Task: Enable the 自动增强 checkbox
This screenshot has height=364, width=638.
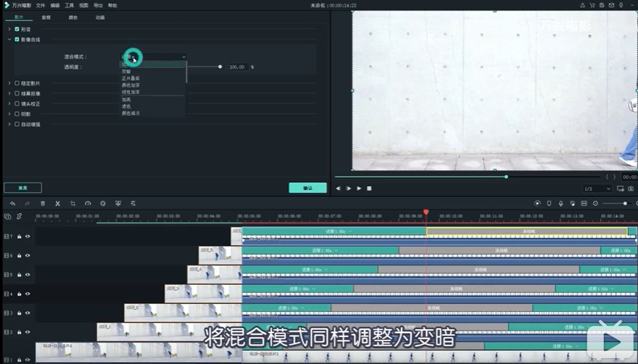Action: tap(17, 124)
